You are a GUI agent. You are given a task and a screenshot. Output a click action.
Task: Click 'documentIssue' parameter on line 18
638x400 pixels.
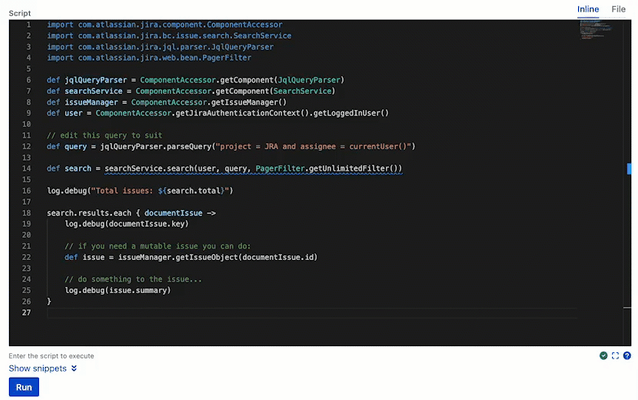click(x=173, y=213)
